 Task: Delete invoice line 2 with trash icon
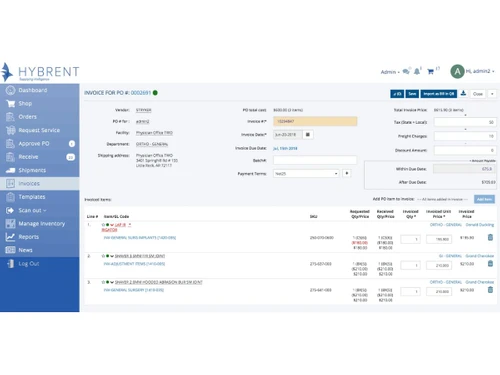click(490, 263)
